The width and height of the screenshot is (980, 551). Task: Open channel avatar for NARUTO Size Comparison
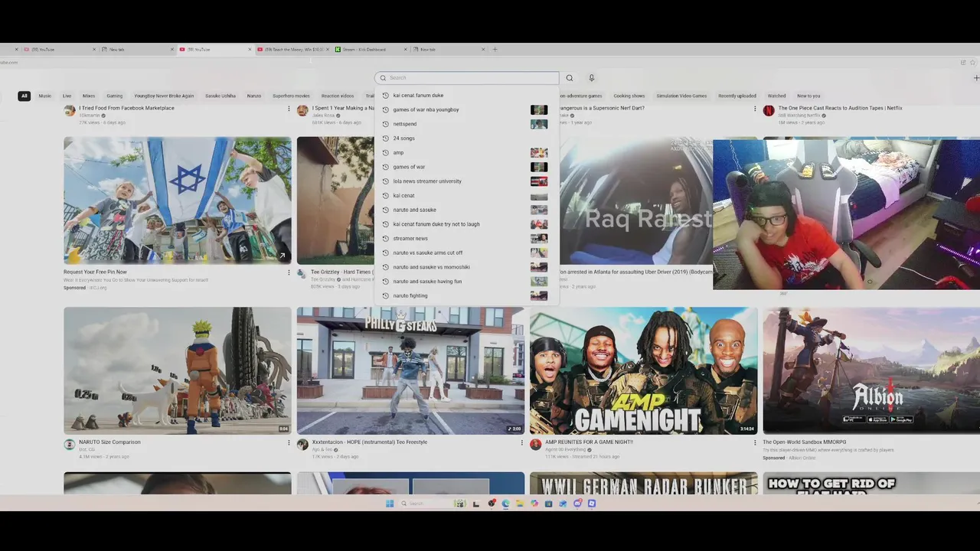click(70, 445)
